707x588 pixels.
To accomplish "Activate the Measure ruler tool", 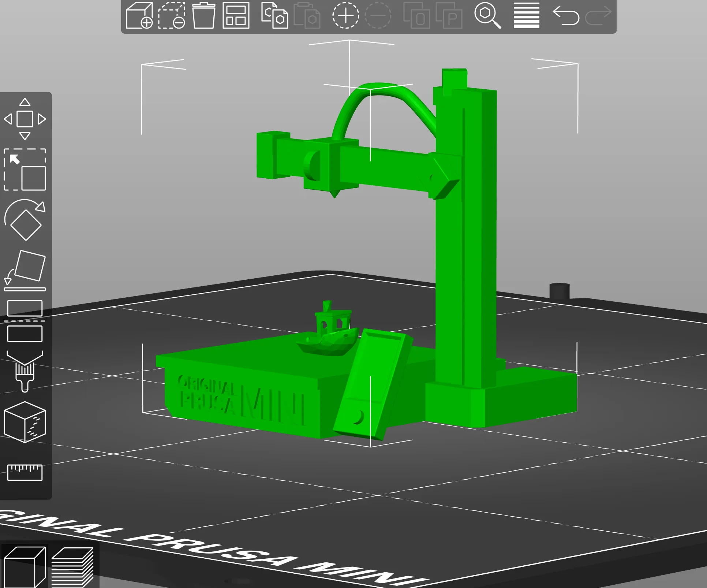I will pyautogui.click(x=25, y=472).
